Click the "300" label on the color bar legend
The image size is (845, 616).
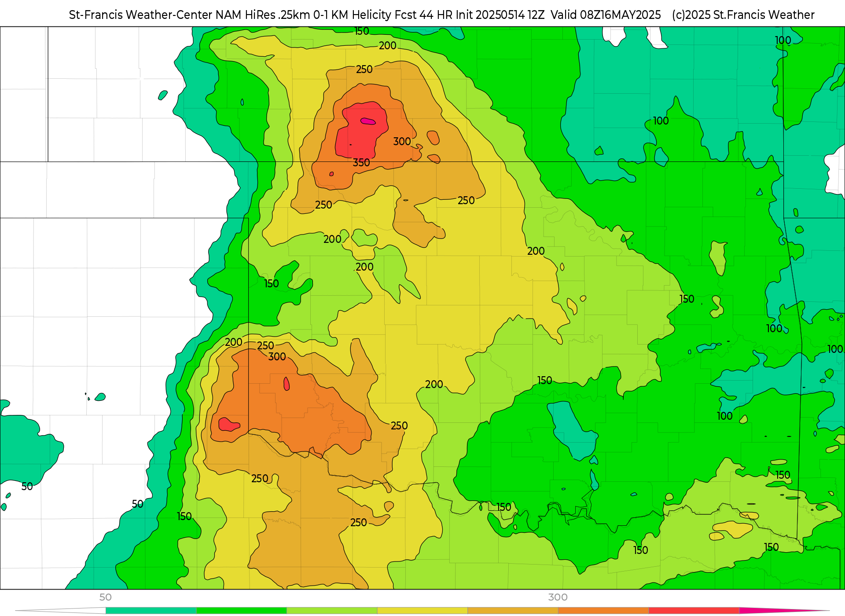[558, 597]
